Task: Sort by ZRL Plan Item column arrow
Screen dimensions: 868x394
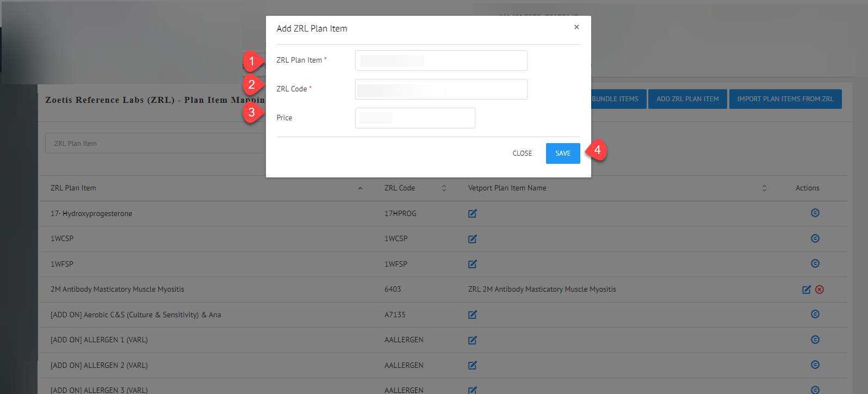Action: 360,188
